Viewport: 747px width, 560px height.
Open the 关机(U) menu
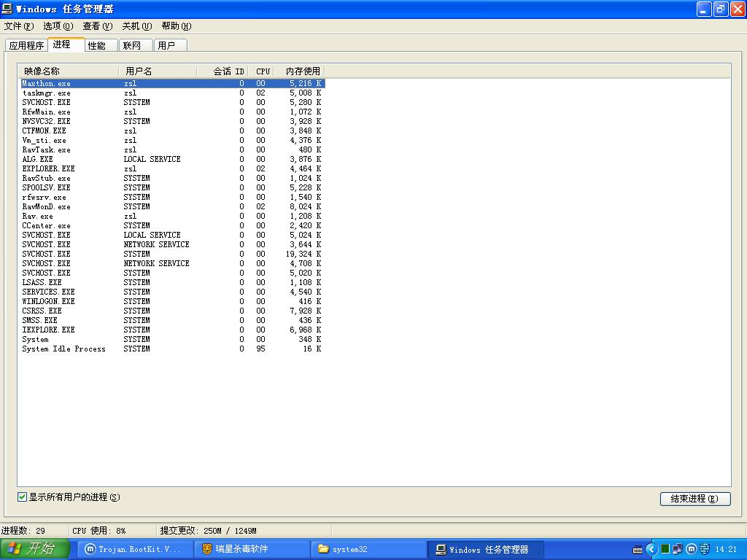click(x=136, y=26)
